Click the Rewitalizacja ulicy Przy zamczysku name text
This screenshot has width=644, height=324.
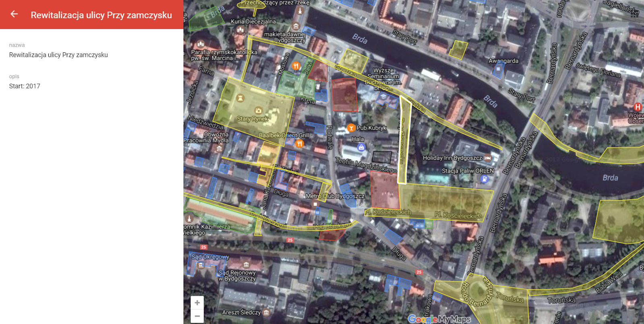tap(58, 55)
